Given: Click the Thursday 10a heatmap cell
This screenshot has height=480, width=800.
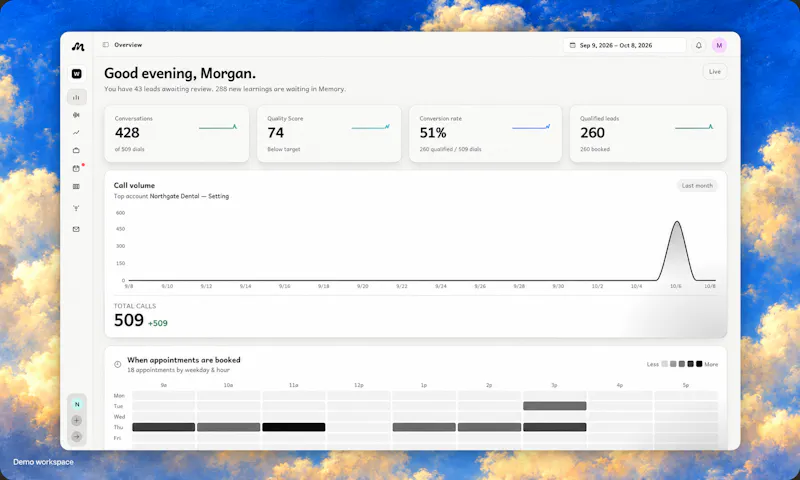Looking at the screenshot, I should tap(229, 427).
